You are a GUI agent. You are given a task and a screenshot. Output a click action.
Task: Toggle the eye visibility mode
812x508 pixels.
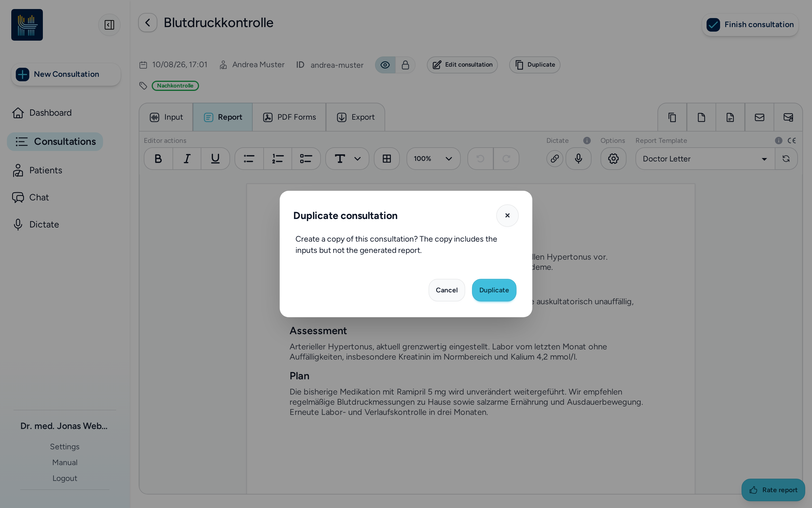[385, 65]
